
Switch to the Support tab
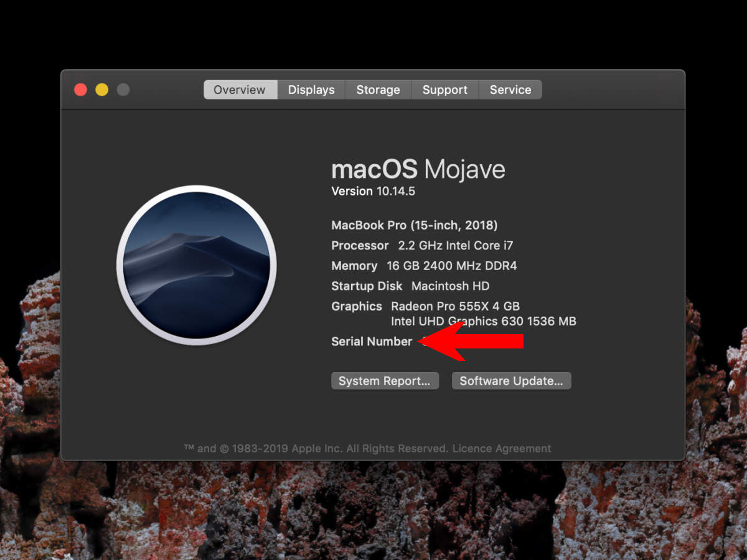pyautogui.click(x=444, y=90)
